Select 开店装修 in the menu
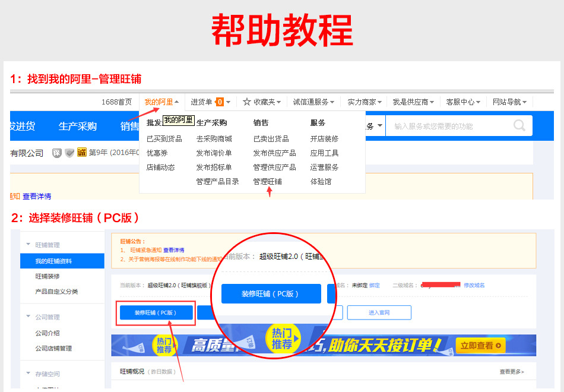 (324, 138)
